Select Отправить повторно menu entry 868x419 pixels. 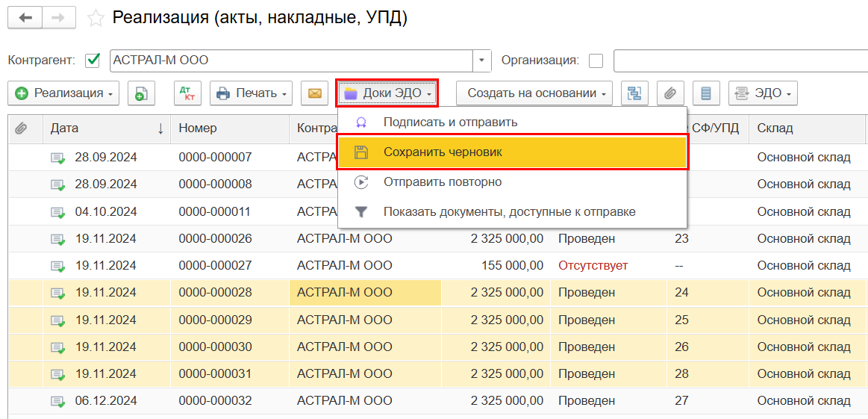442,182
